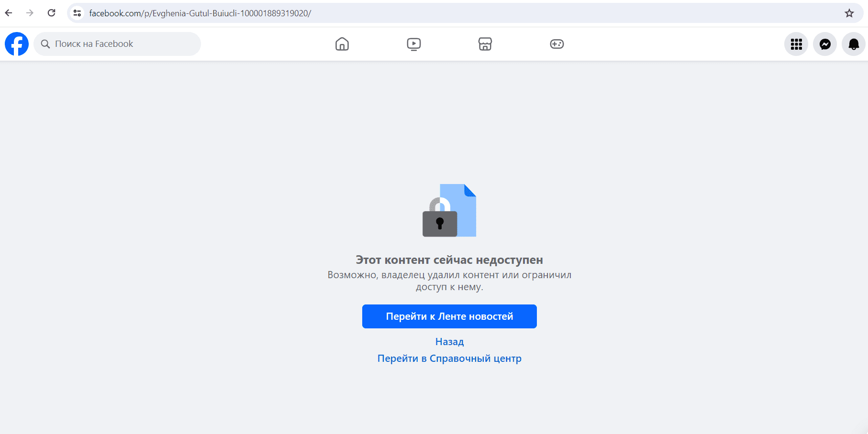Click the magnifier icon in Facebook search

tap(45, 44)
